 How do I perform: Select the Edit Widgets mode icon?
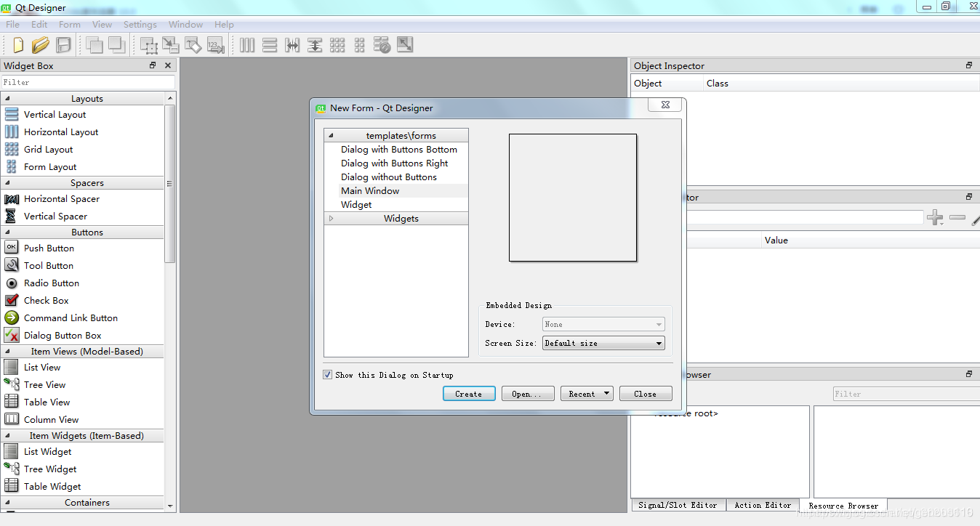pyautogui.click(x=149, y=45)
